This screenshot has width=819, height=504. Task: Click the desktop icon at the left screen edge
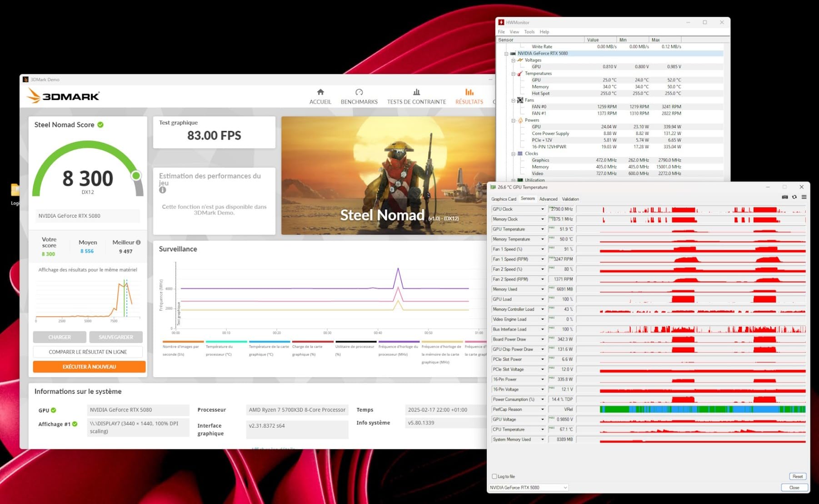coord(15,190)
